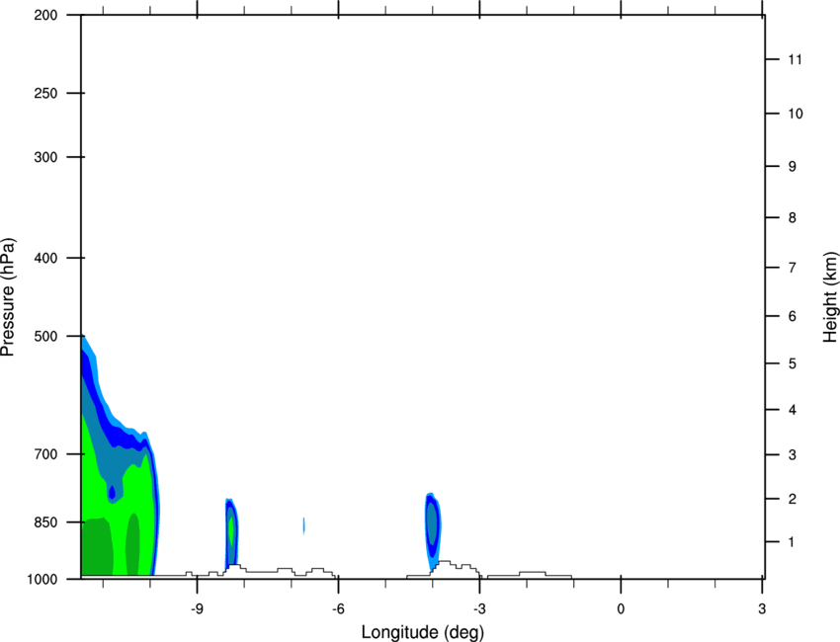The width and height of the screenshot is (840, 642).
Task: Click longitude tick label -6
Action: coord(338,608)
